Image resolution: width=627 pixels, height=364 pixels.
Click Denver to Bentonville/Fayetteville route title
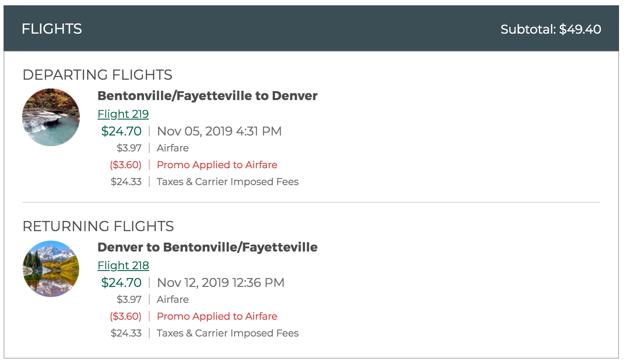pyautogui.click(x=208, y=247)
